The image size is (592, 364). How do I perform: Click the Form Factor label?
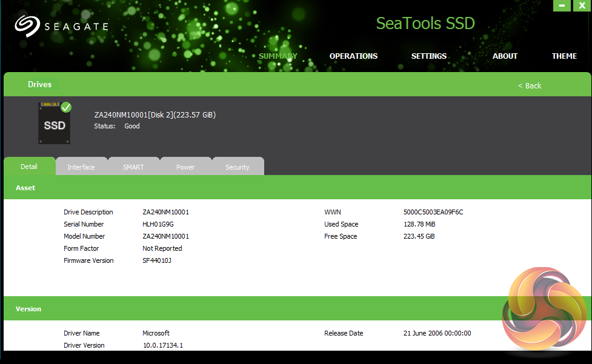pos(81,248)
